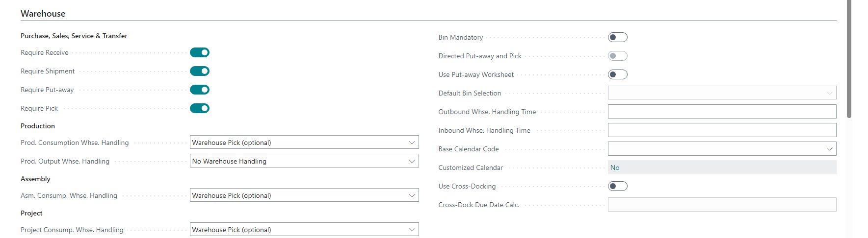Toggle off Require Receive switch
The width and height of the screenshot is (868, 238).
tap(200, 52)
